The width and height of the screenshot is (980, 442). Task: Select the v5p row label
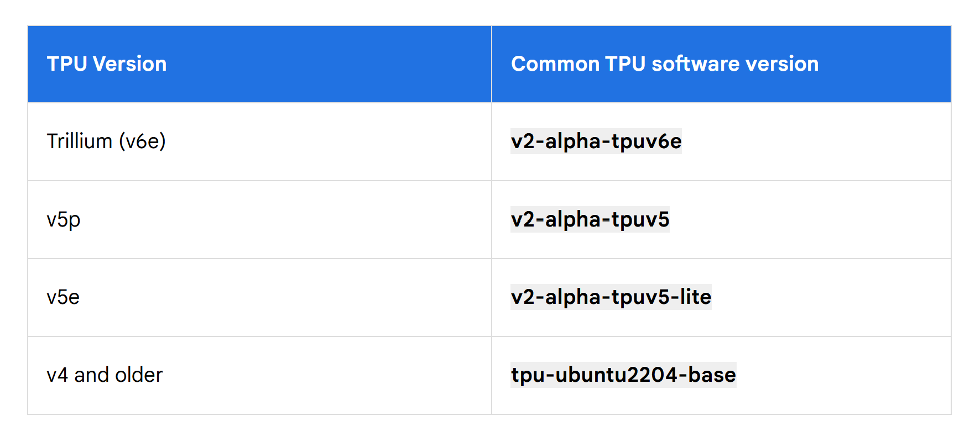64,220
